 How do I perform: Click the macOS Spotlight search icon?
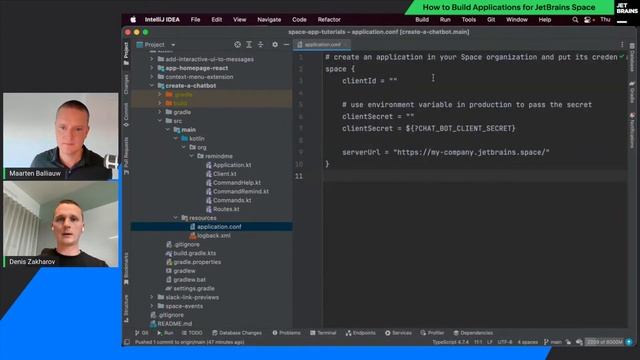coord(575,20)
